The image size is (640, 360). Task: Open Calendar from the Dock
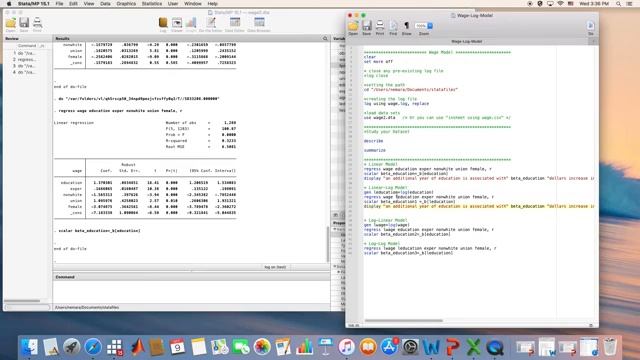tap(177, 347)
